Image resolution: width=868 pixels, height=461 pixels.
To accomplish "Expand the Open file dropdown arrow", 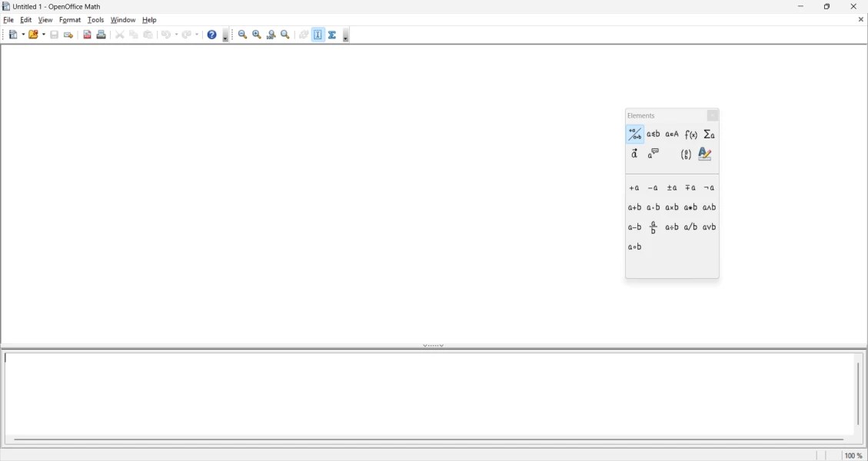I will pos(44,35).
